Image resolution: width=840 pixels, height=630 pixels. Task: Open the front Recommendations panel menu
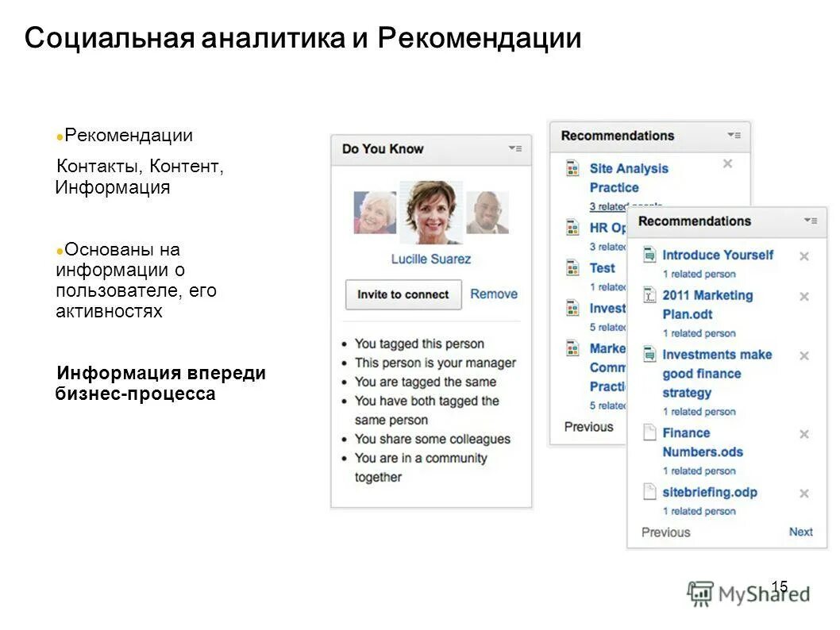pyautogui.click(x=811, y=221)
